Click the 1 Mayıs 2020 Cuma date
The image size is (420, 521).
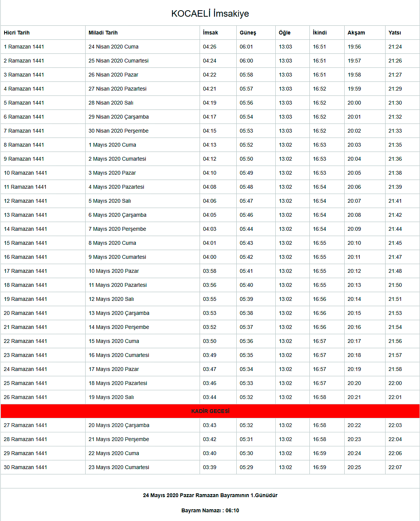[112, 145]
